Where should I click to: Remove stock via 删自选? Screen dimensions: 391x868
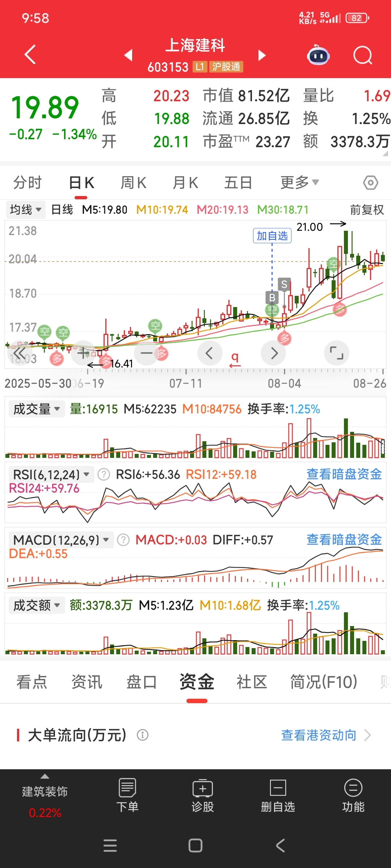[278, 795]
